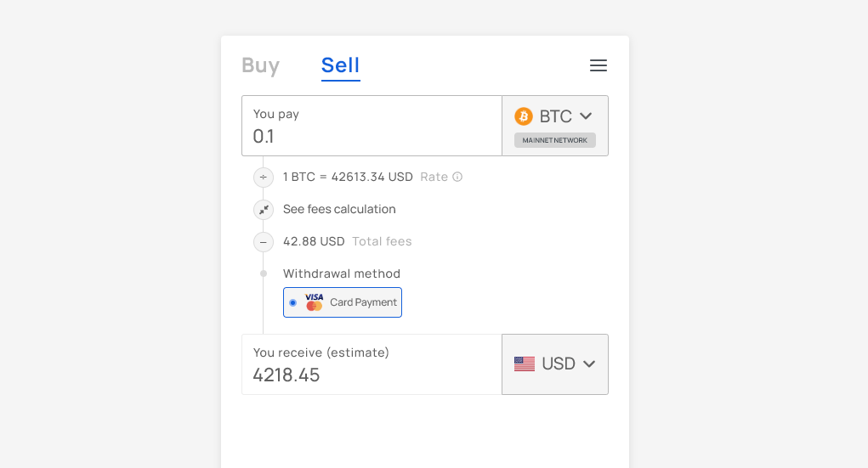Click the rate info circle icon

pyautogui.click(x=457, y=177)
